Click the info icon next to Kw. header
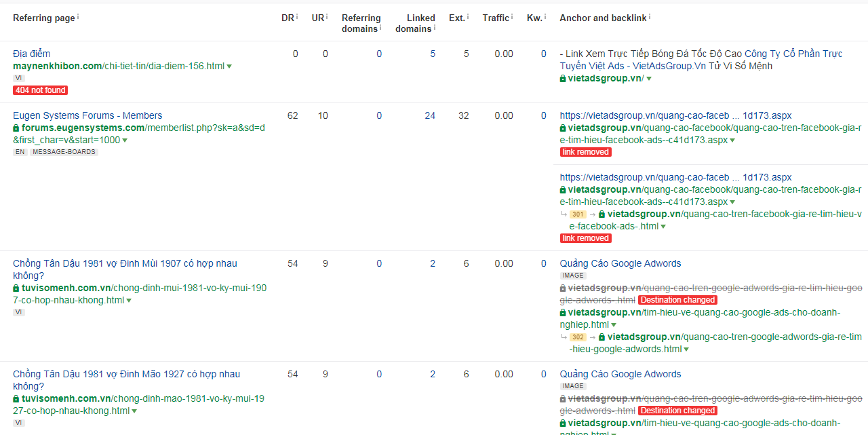Screen dimensions: 868x435 [545, 16]
